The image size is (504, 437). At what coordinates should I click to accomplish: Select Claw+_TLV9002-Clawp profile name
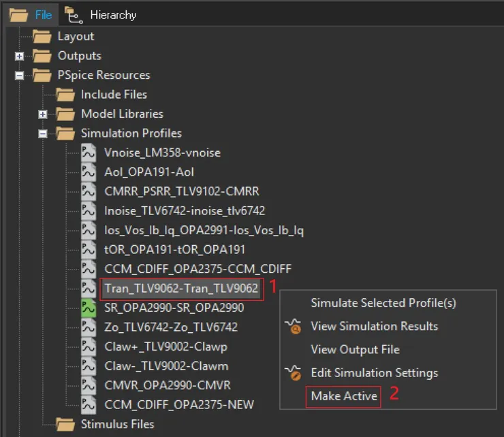166,346
